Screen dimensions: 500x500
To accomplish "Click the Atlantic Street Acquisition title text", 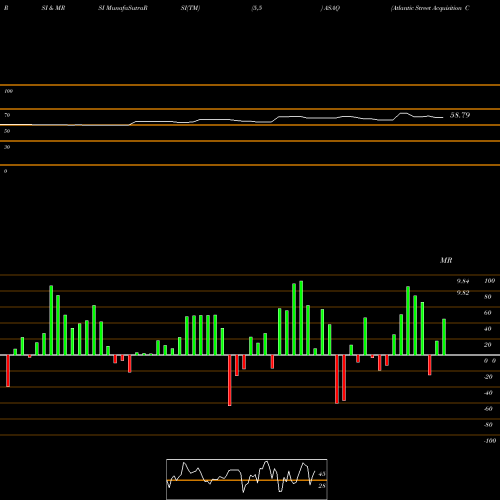I will (x=430, y=8).
